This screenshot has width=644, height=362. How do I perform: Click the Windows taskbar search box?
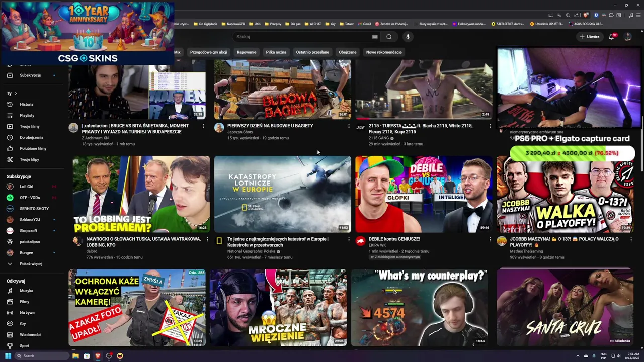(42, 356)
